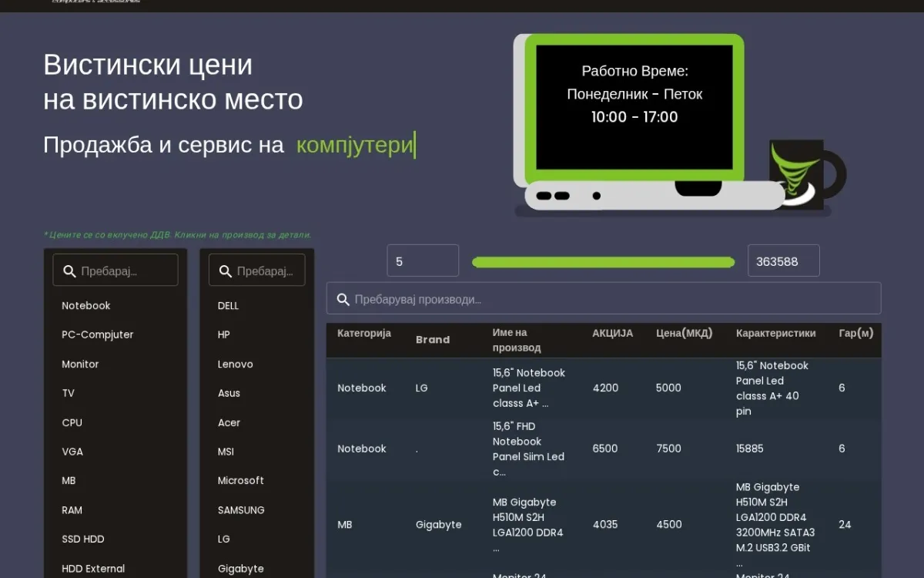924x578 pixels.
Task: Click the 4035 sale price cell
Action: [605, 524]
